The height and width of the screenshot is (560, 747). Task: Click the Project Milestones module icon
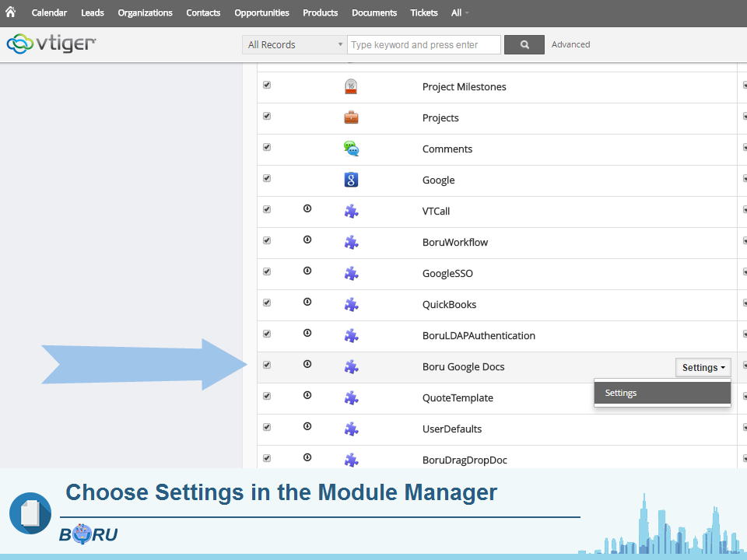(351, 86)
